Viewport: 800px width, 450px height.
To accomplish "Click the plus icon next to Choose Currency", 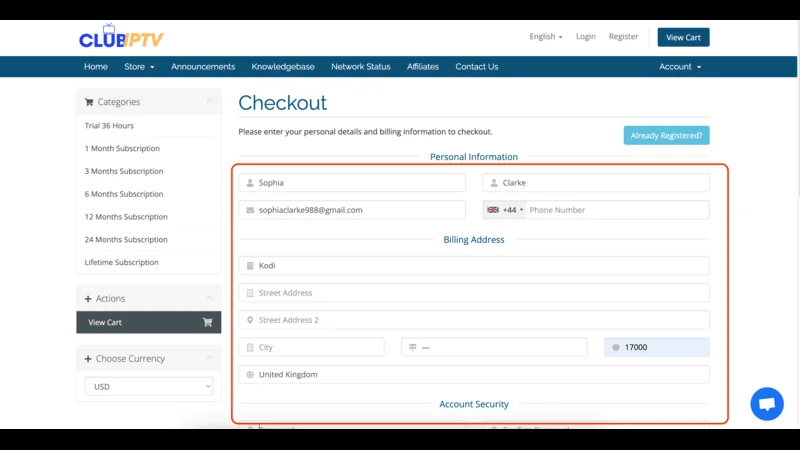I will tap(88, 359).
